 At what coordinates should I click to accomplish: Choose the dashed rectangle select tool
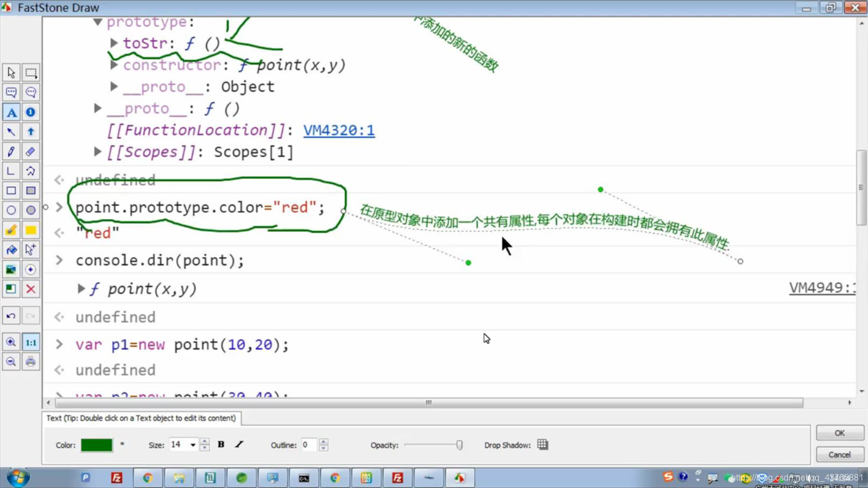click(x=31, y=73)
